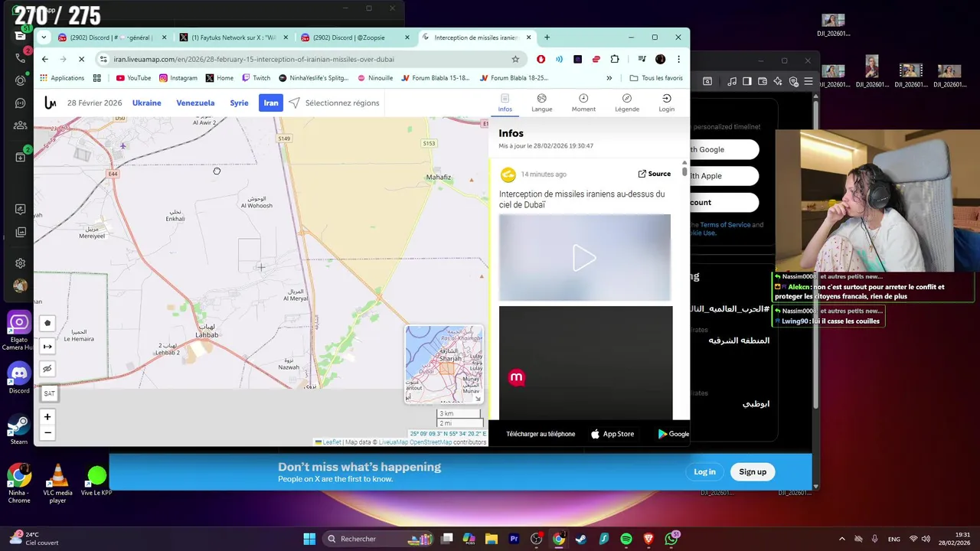Viewport: 980px width, 551px height.
Task: Open VLC media player desktop shortcut
Action: (x=57, y=484)
